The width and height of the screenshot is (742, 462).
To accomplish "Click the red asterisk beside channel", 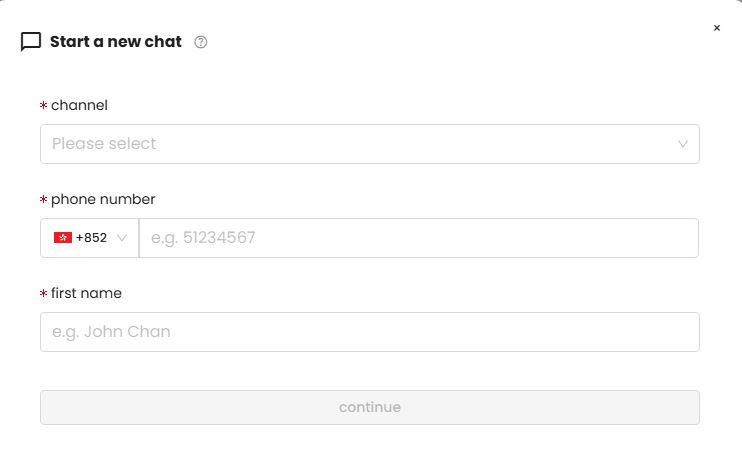I will [43, 106].
